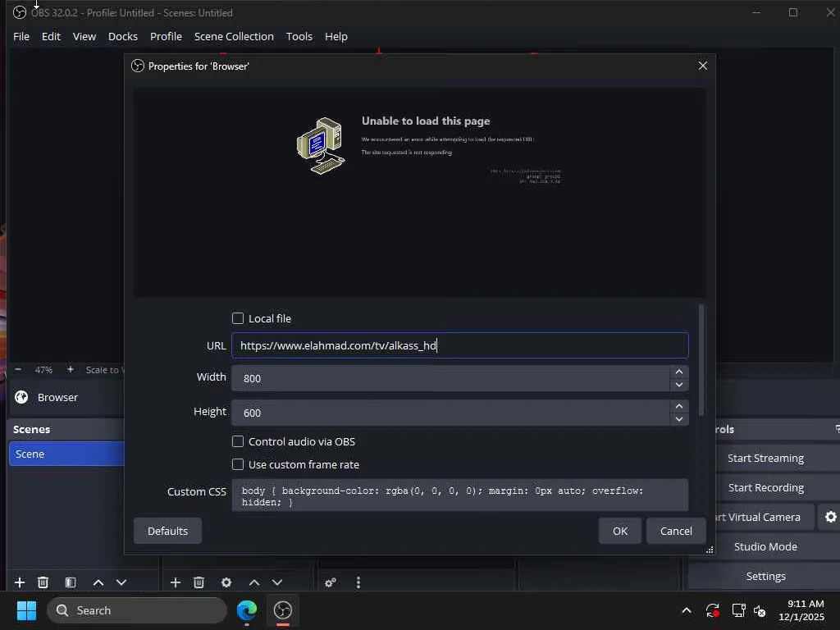This screenshot has height=630, width=840.
Task: Open Virtual Camera settings gear icon
Action: (830, 517)
